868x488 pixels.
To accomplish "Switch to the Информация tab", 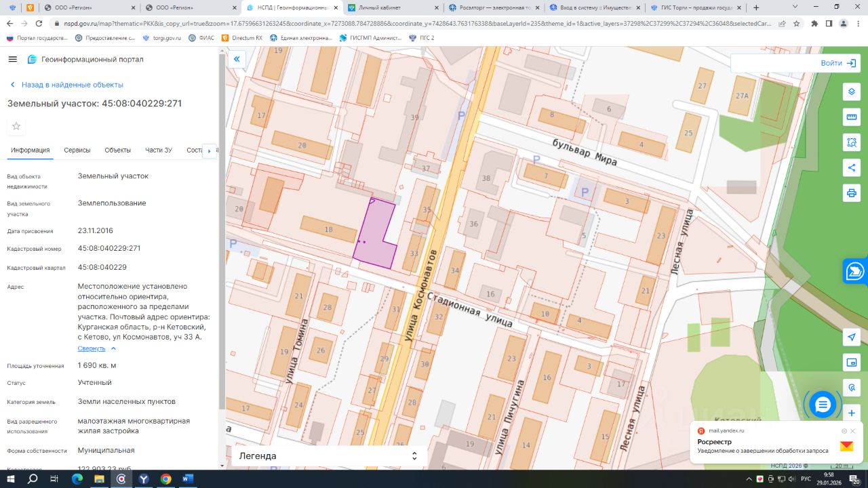I will (31, 150).
